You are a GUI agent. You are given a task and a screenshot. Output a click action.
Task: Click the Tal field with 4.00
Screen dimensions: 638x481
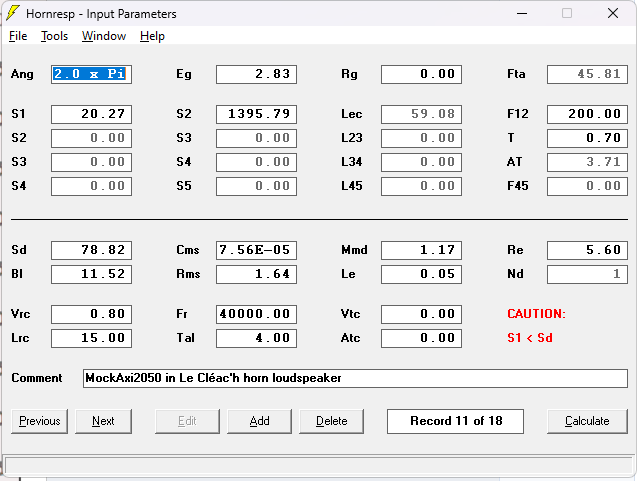click(256, 338)
